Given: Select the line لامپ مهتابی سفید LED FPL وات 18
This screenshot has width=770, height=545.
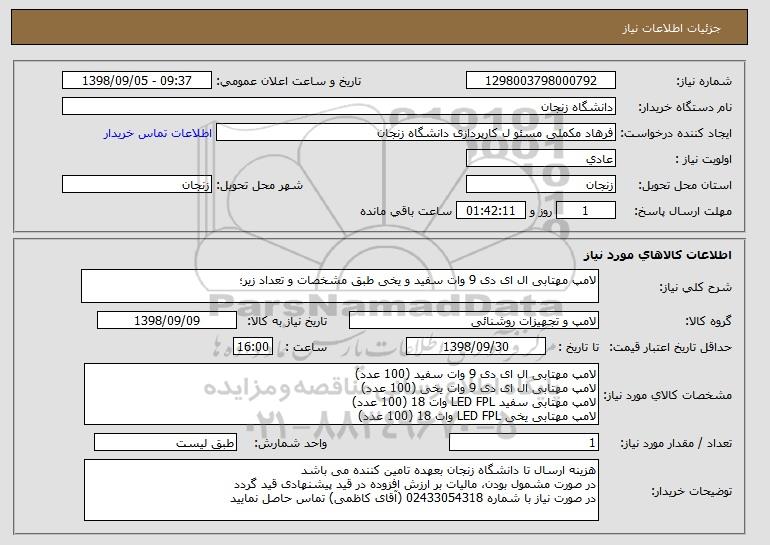Looking at the screenshot, I should [474, 402].
